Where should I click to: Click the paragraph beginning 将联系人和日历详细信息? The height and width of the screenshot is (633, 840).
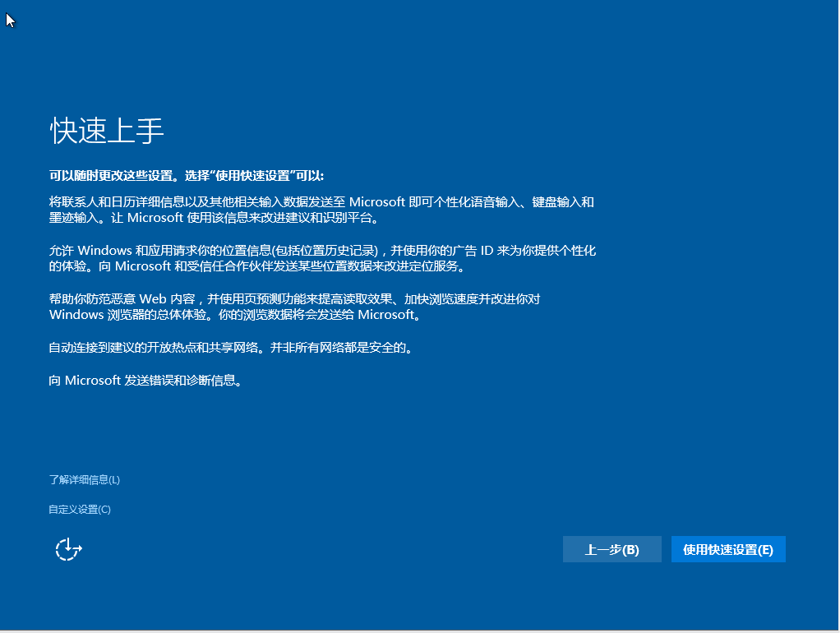(x=321, y=210)
